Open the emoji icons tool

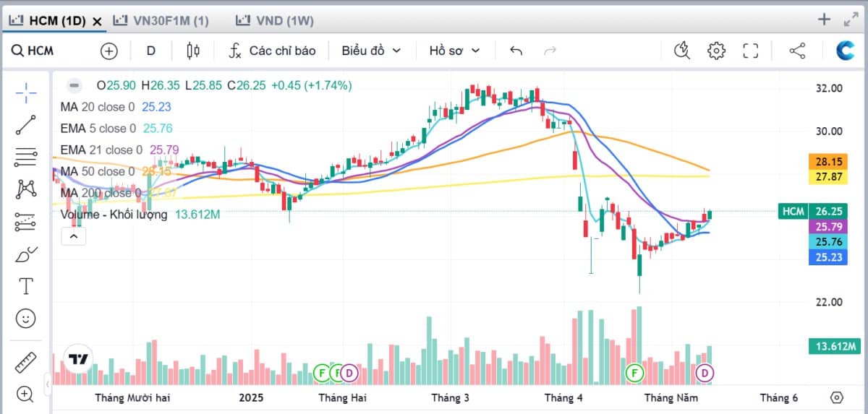coord(26,318)
